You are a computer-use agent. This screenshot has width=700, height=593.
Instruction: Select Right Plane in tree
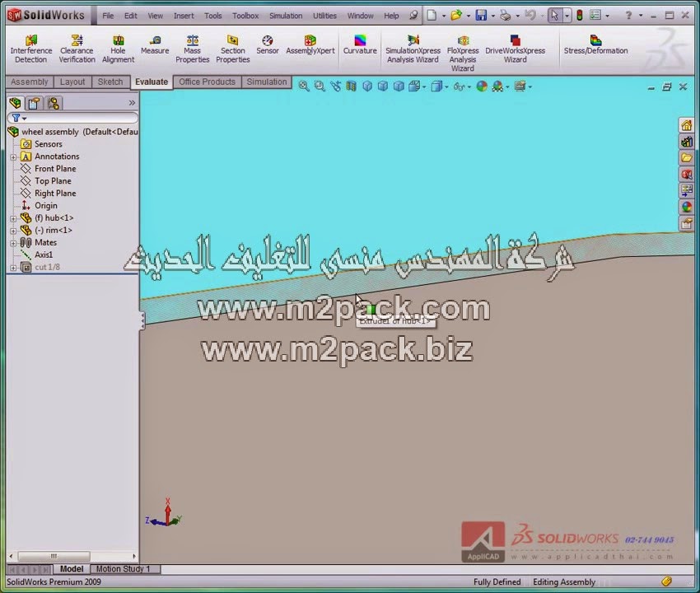coord(55,194)
